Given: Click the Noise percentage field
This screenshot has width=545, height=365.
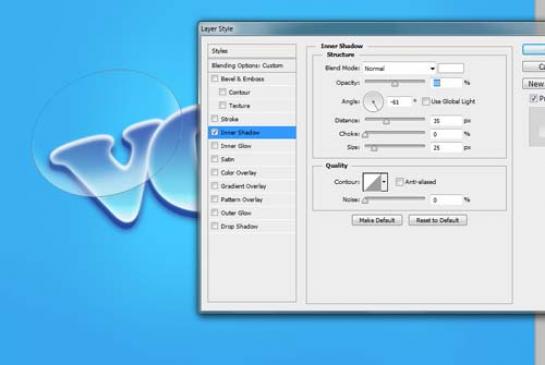Looking at the screenshot, I should (447, 200).
